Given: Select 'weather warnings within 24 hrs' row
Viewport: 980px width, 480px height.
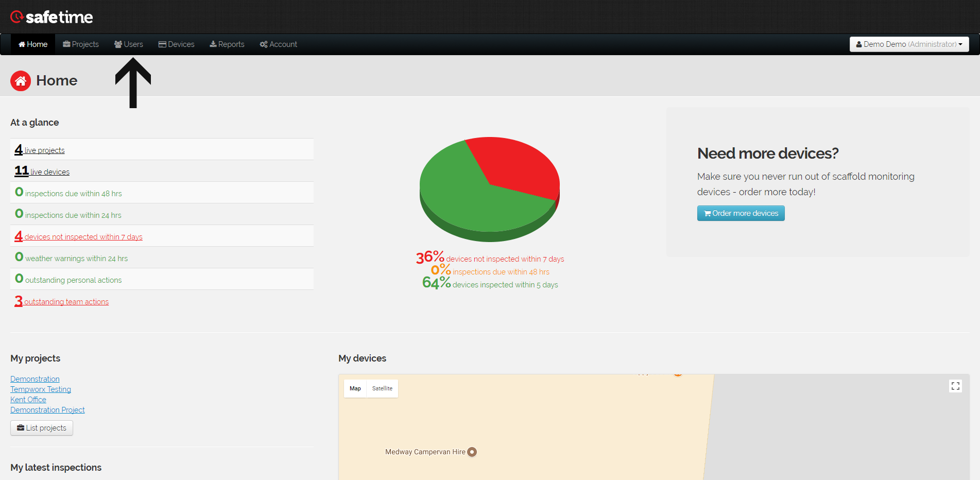Looking at the screenshot, I should point(162,258).
